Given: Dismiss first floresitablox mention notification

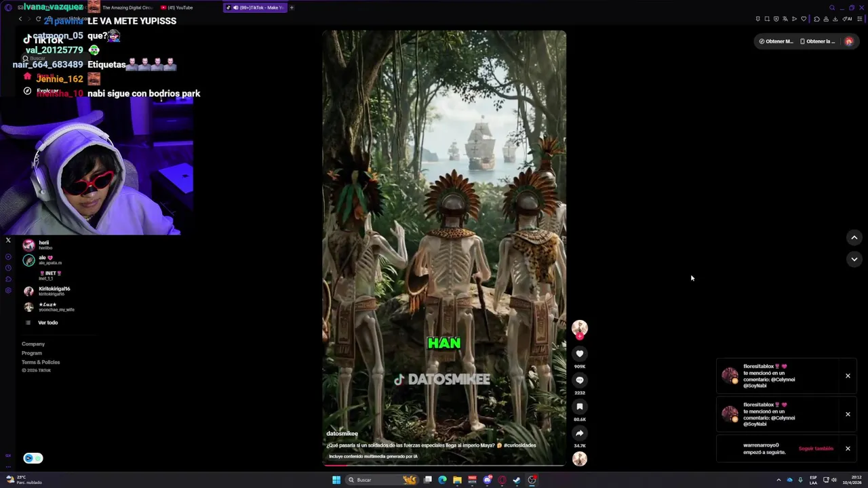Looking at the screenshot, I should (848, 375).
